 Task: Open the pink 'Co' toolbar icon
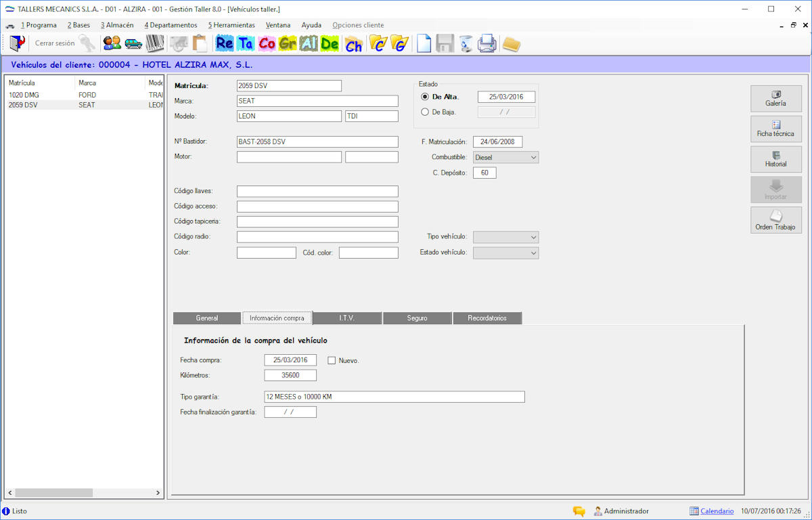tap(267, 43)
